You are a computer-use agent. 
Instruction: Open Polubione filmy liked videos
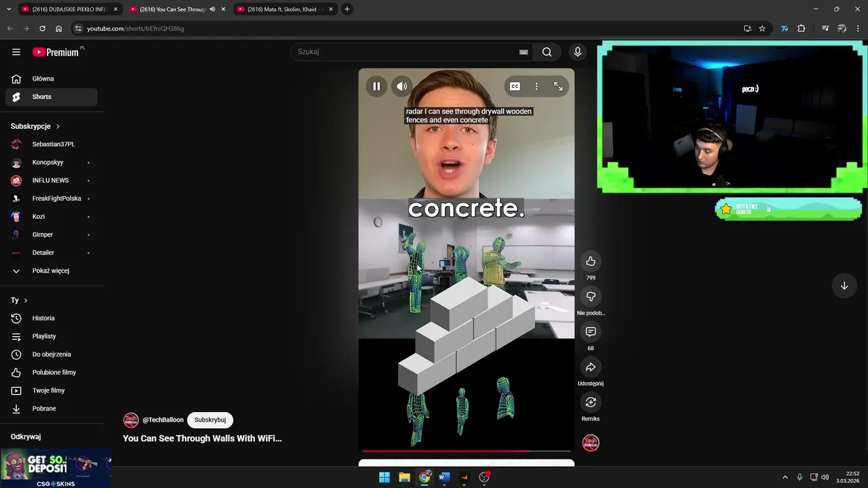point(52,372)
